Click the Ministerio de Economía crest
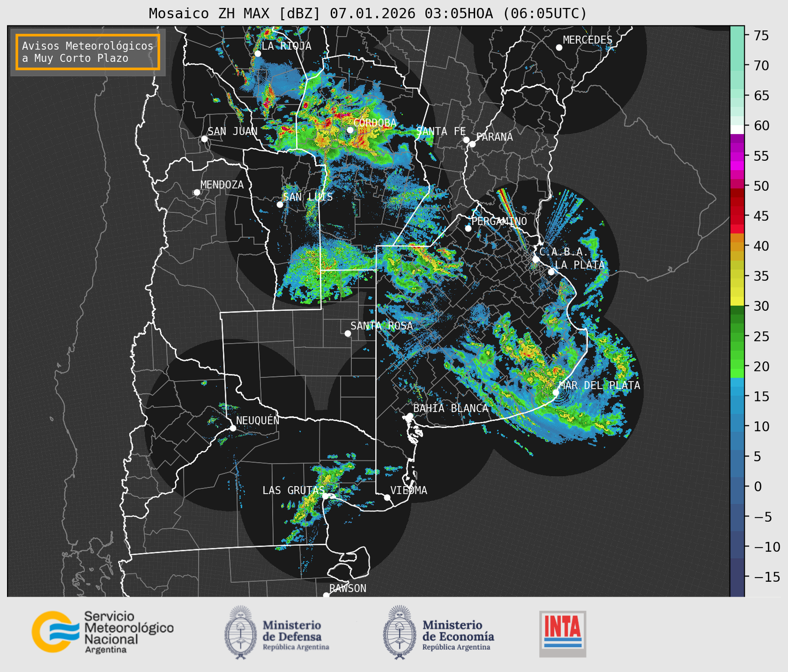 (399, 632)
